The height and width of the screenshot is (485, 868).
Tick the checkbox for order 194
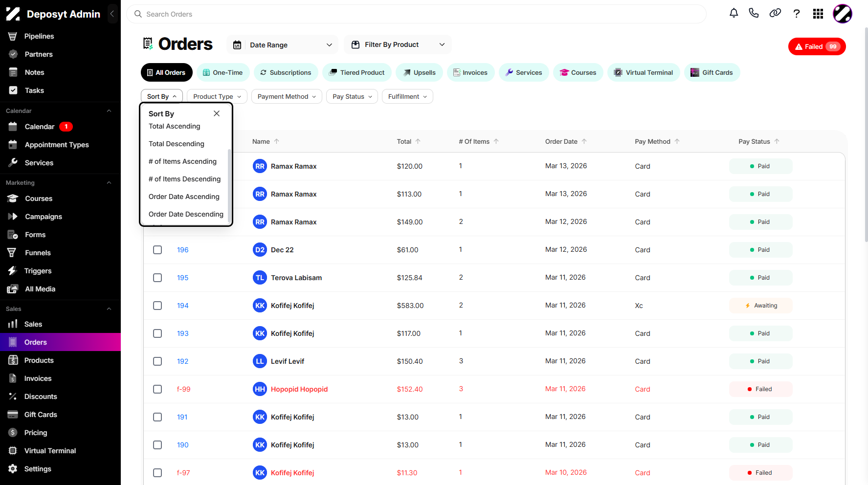(157, 306)
